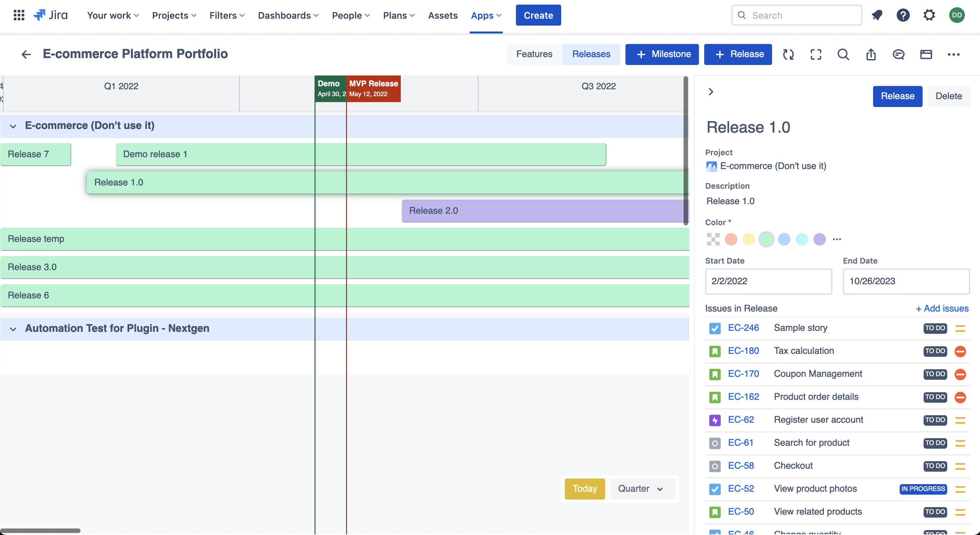
Task: Open the comments speech-bubble icon
Action: pos(898,54)
